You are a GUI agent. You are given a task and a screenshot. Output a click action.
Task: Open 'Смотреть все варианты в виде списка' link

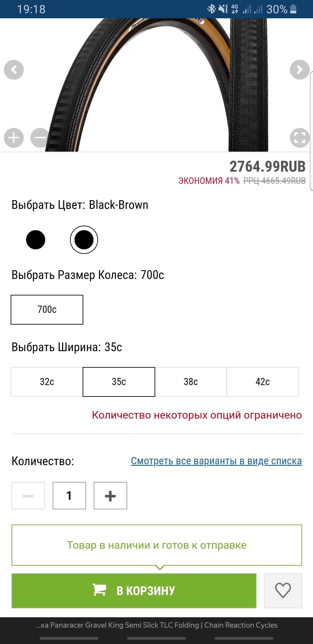pos(216,461)
